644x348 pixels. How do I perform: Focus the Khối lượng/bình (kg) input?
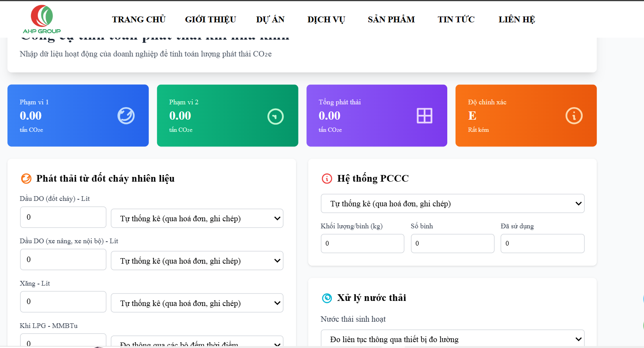[362, 243]
